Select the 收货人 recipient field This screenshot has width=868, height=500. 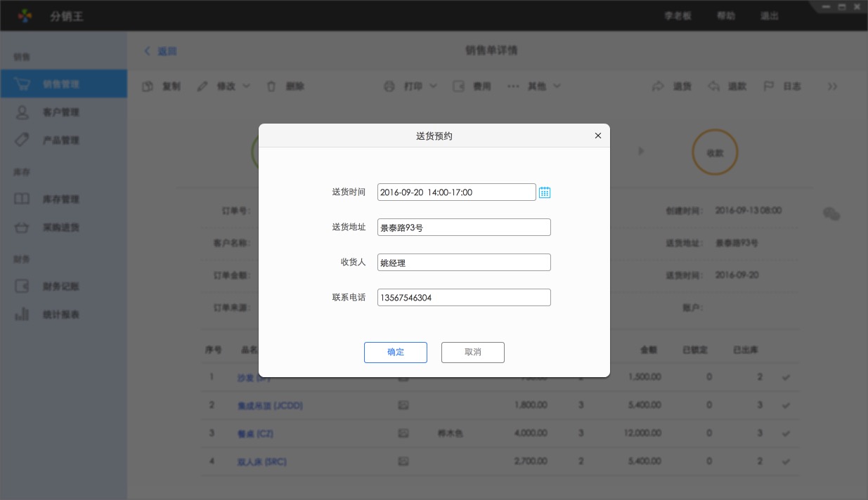coord(463,263)
